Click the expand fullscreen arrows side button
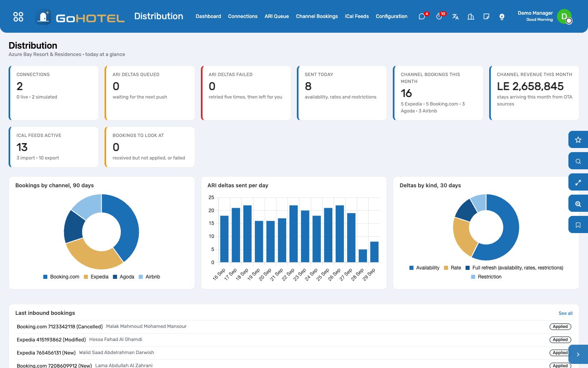This screenshot has width=588, height=368. (x=578, y=182)
